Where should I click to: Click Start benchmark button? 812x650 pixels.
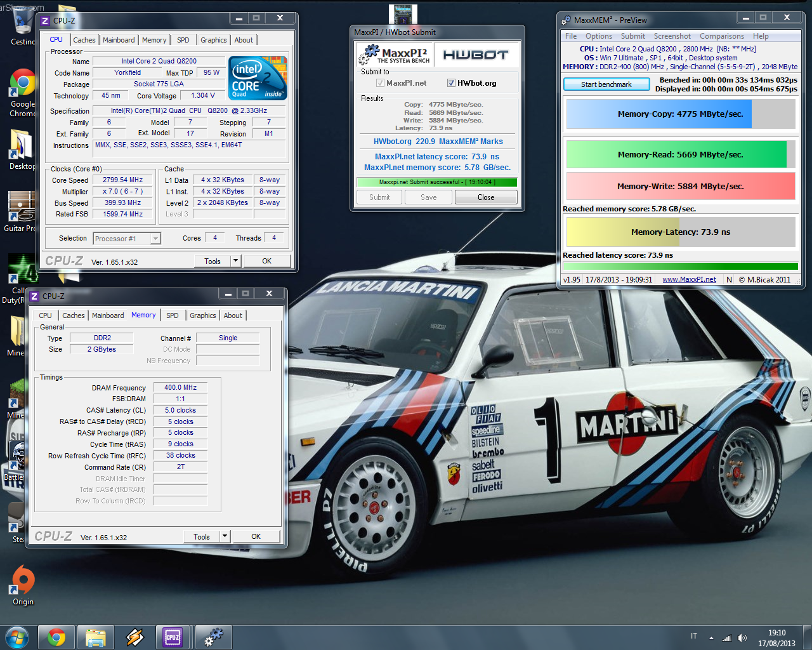606,84
